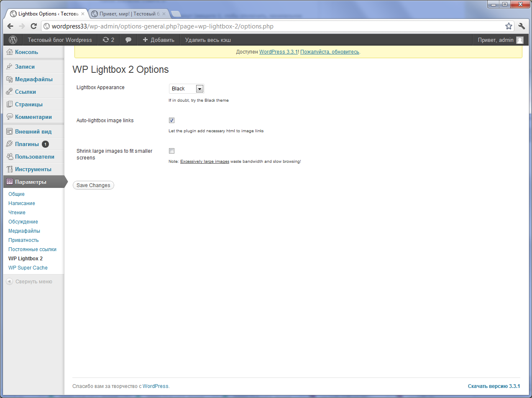Go to Медиафайлы under Параметры submenu
Screen dimensions: 532x398
pyautogui.click(x=24, y=231)
